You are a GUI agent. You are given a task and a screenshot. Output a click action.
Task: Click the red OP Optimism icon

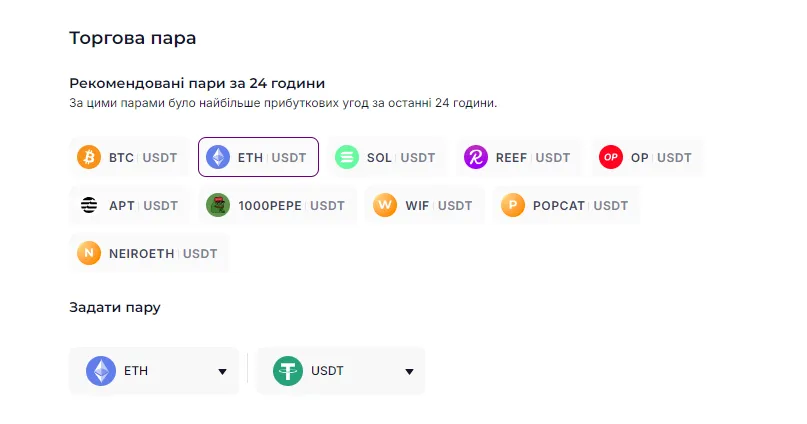click(611, 157)
